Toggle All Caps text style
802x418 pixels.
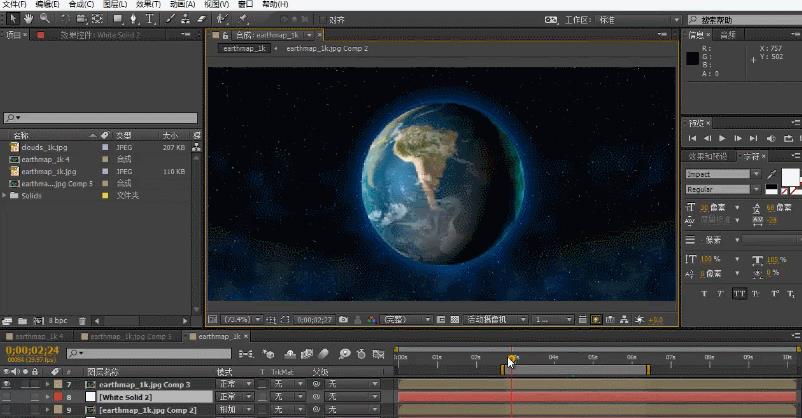click(739, 293)
